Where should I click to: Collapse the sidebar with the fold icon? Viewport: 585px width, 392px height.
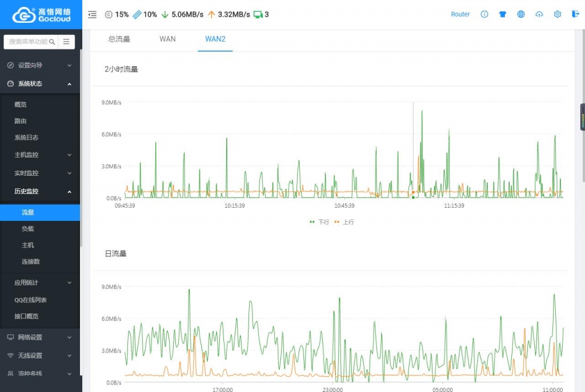[92, 14]
